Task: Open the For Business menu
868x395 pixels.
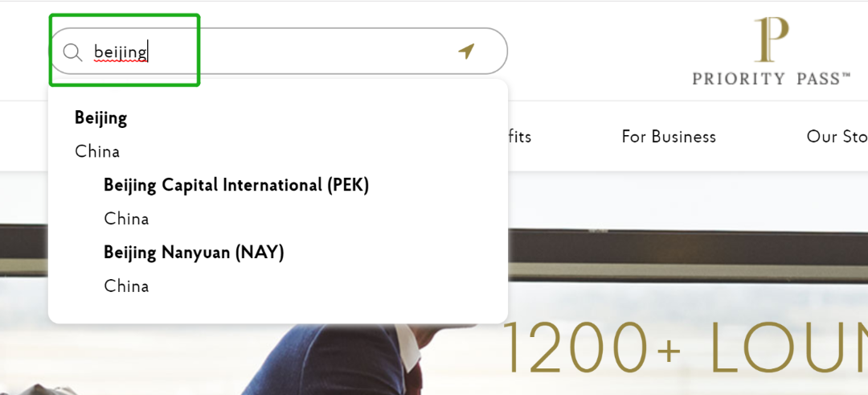Action: coord(669,137)
